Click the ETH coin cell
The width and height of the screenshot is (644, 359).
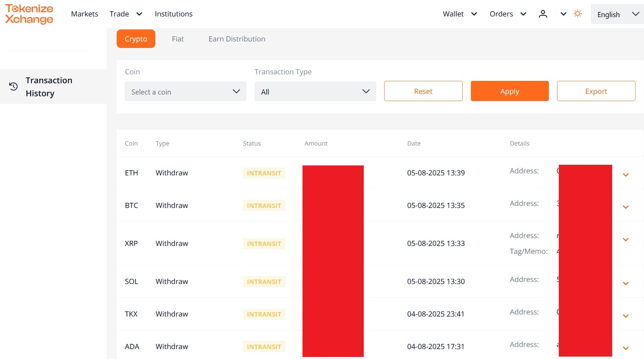tap(131, 173)
